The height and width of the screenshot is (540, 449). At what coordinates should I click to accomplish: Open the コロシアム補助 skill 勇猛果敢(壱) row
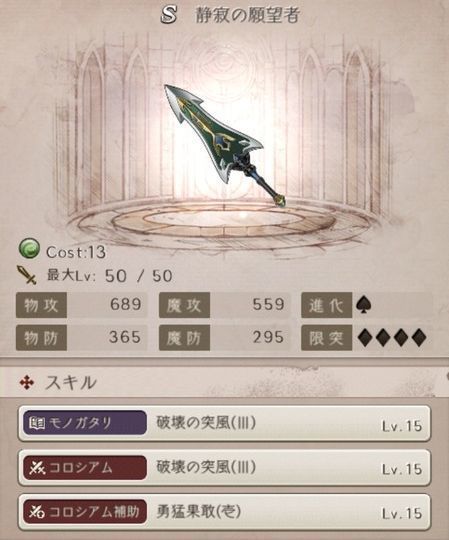[224, 512]
